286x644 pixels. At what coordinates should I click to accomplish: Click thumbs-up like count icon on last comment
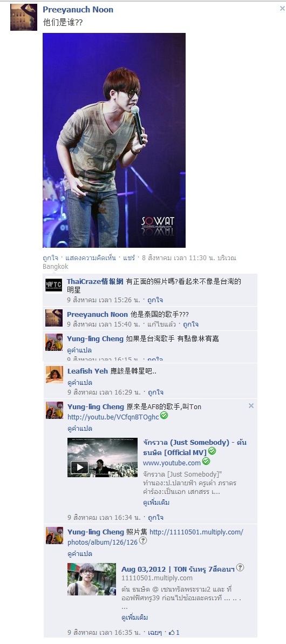point(172,633)
